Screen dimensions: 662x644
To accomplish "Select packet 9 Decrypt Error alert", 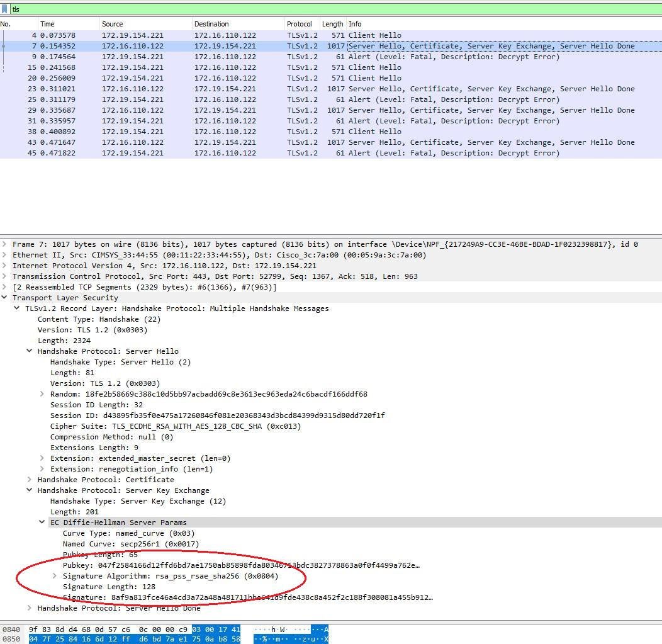I will 331,57.
